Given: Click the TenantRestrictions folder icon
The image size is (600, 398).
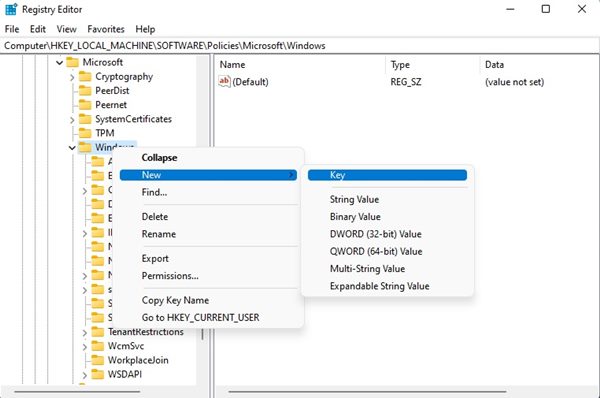Looking at the screenshot, I should (x=98, y=332).
